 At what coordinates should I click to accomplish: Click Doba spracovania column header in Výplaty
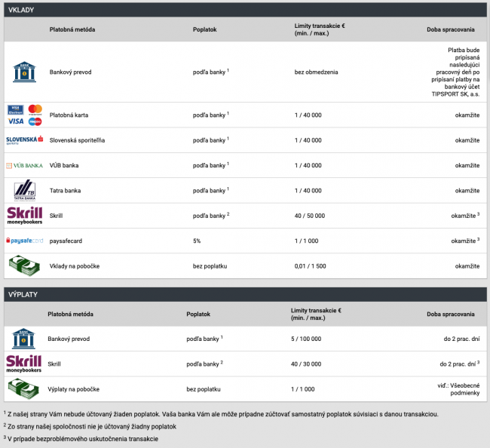click(x=450, y=314)
